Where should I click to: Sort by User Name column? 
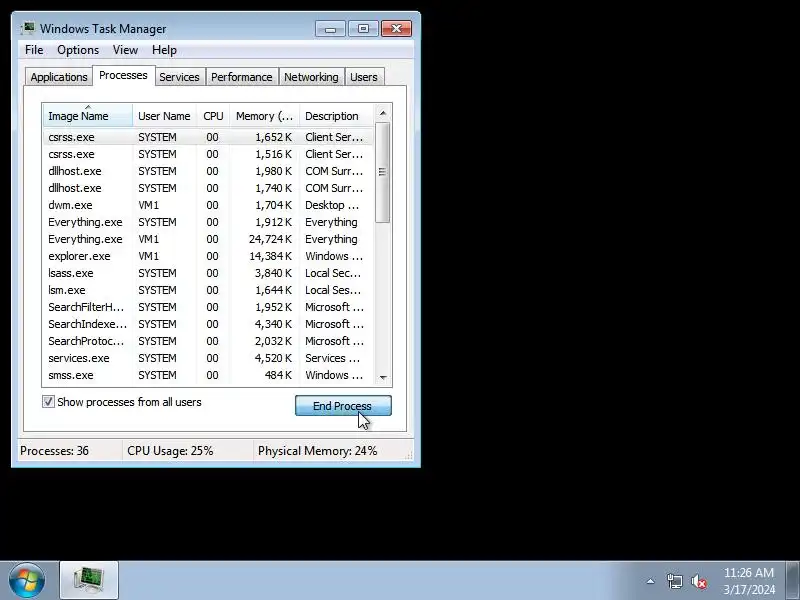tap(164, 116)
